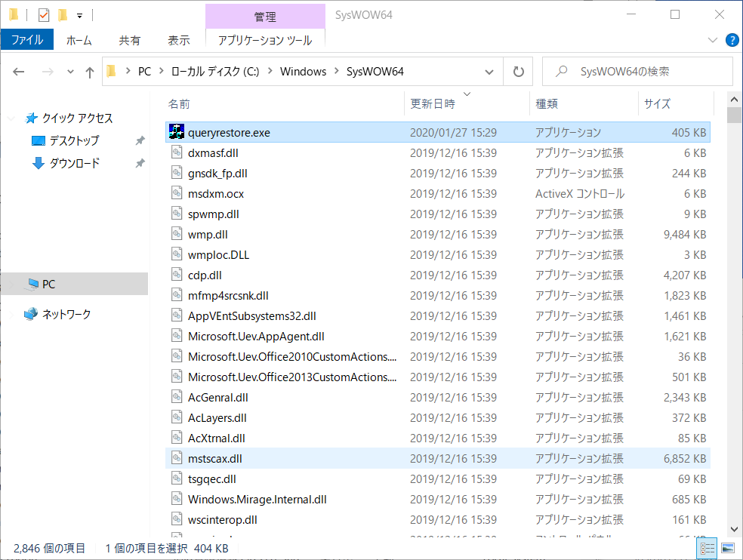Expand the breadcrumb chevron after PC
The height and width of the screenshot is (560, 743).
pos(161,71)
